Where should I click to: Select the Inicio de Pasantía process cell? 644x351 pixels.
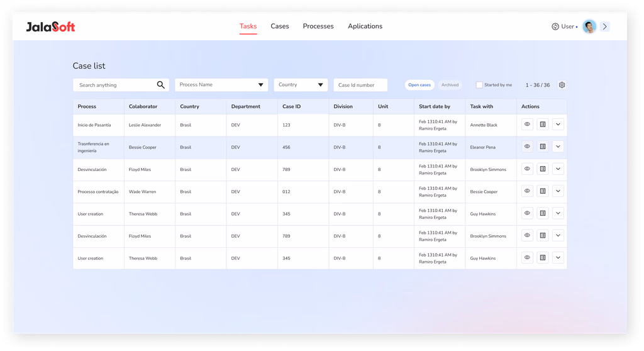(99, 125)
